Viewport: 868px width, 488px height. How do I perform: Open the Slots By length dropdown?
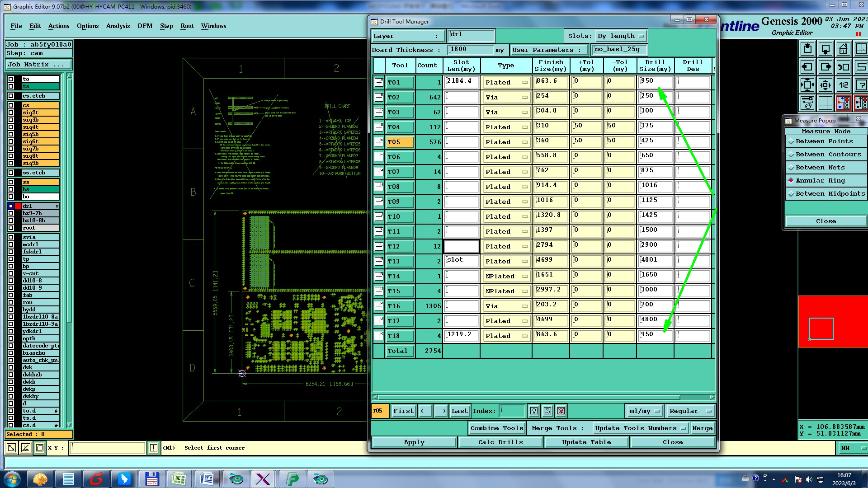tap(621, 36)
